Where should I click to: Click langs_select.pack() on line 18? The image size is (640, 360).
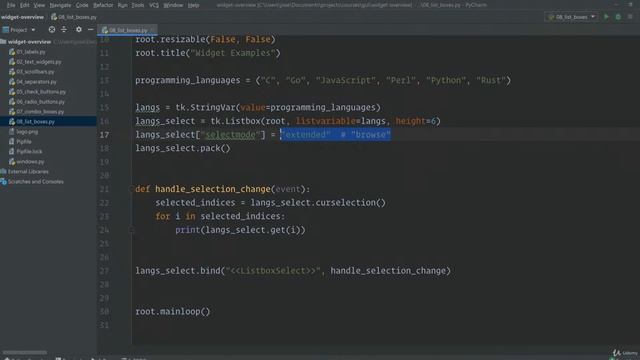[183, 148]
